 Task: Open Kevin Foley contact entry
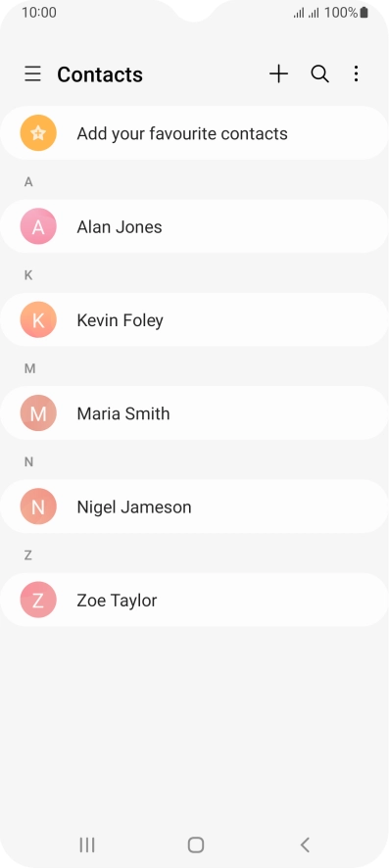point(194,320)
